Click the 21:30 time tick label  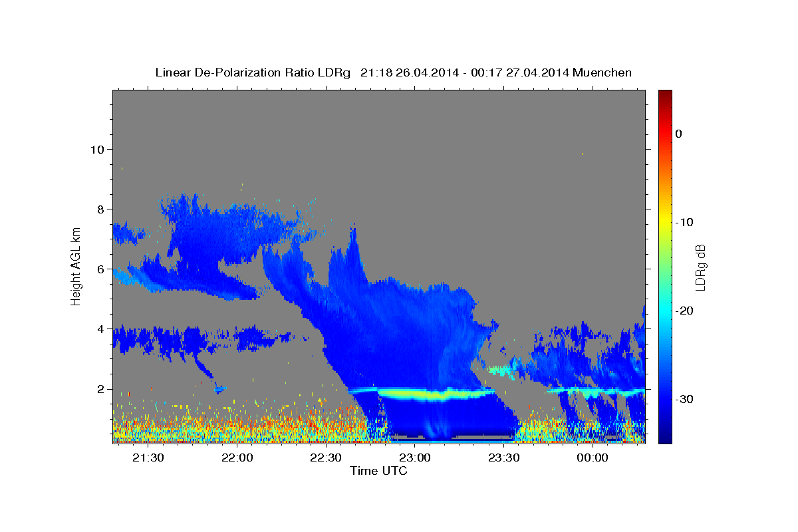coord(148,458)
